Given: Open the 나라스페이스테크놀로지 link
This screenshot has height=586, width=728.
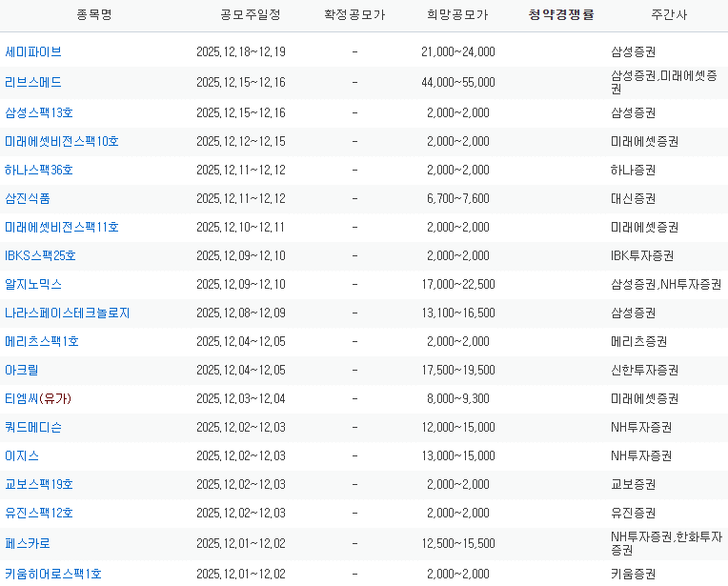Looking at the screenshot, I should pos(68,313).
